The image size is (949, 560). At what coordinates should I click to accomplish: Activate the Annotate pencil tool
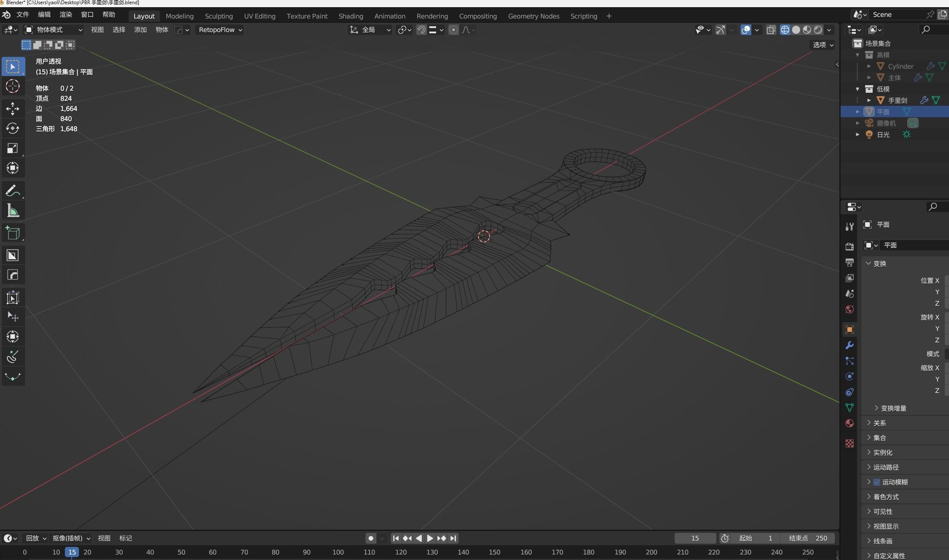point(13,191)
